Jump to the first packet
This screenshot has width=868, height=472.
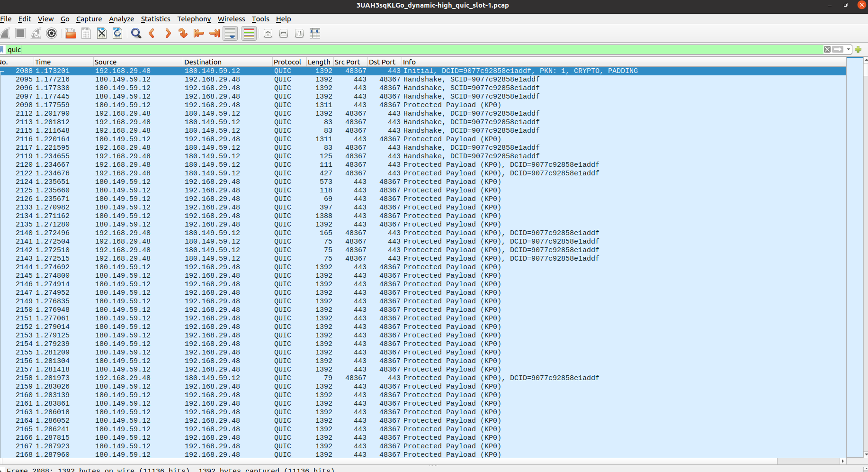coord(199,33)
